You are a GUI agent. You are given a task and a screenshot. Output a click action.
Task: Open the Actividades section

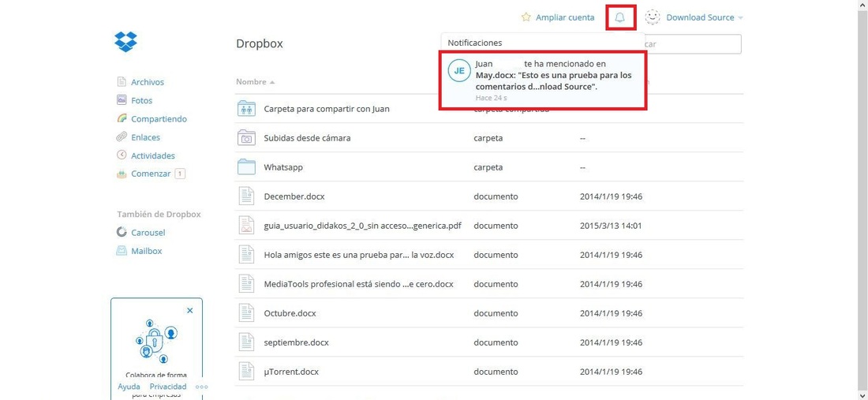coord(153,155)
